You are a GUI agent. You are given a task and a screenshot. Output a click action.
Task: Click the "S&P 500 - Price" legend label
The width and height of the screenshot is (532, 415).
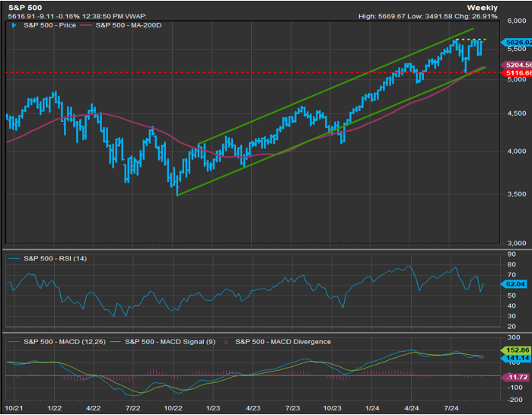coord(50,25)
